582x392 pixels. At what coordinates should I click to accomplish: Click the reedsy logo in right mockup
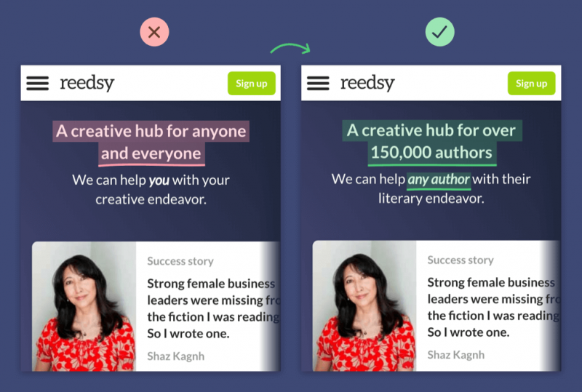tap(367, 83)
